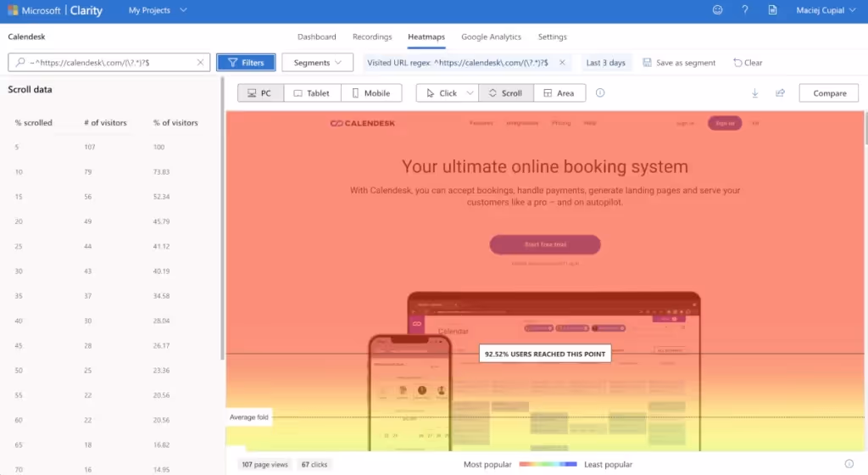Click the search magnifier icon

[x=20, y=63]
